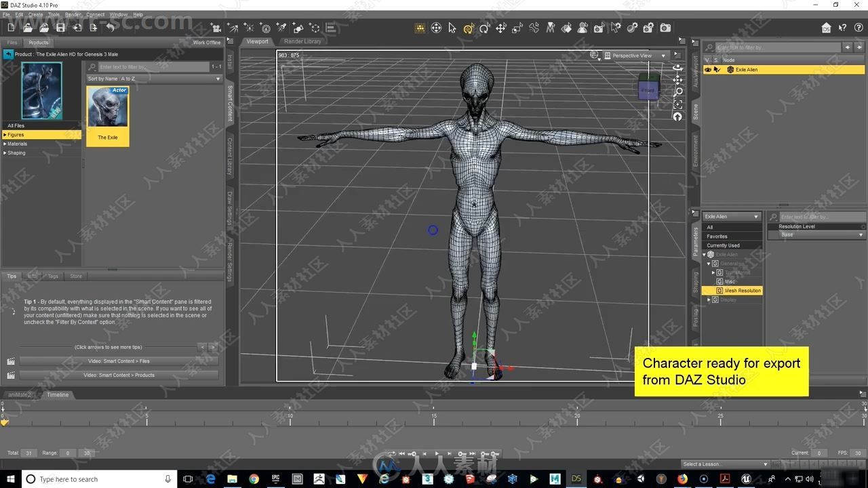Expand the Materials category
868x488 pixels.
click(x=5, y=144)
